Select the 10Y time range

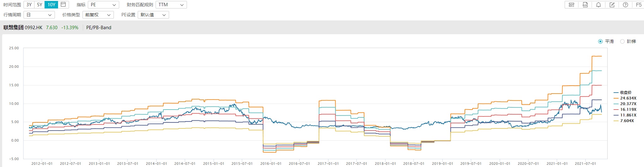coord(51,5)
